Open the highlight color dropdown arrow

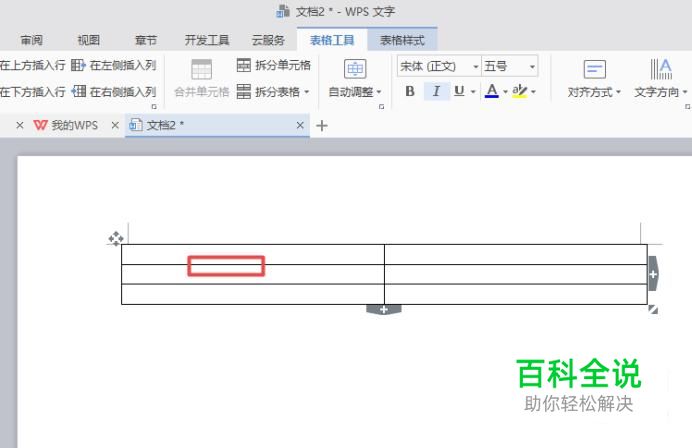point(533,92)
